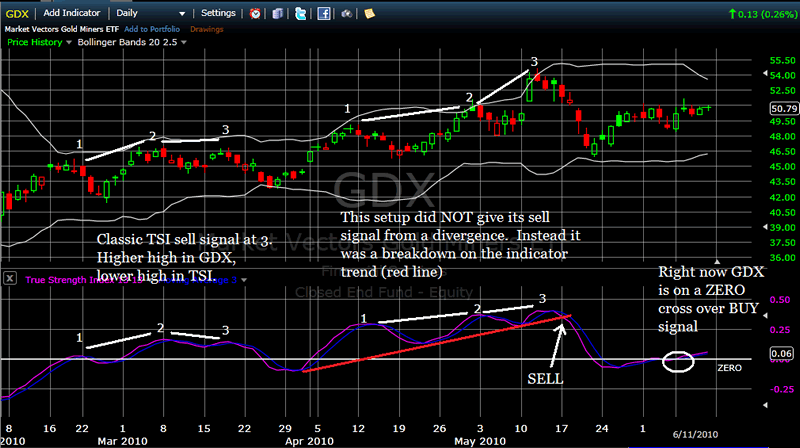Close the True Strength Index panel
The width and height of the screenshot is (800, 448).
pyautogui.click(x=9, y=278)
